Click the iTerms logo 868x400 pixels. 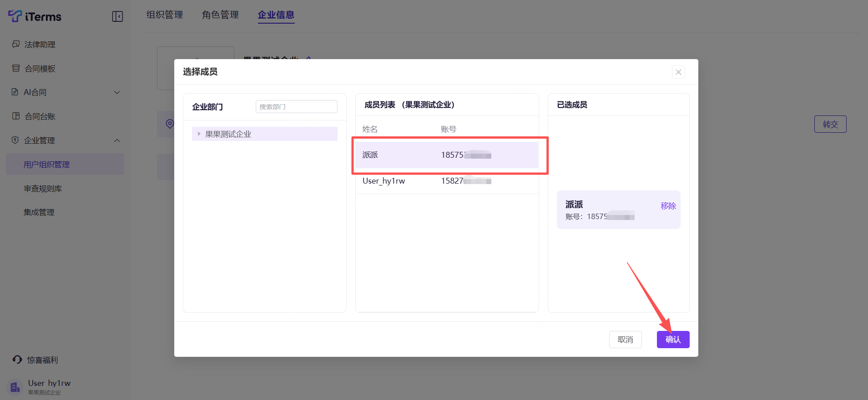pyautogui.click(x=35, y=16)
